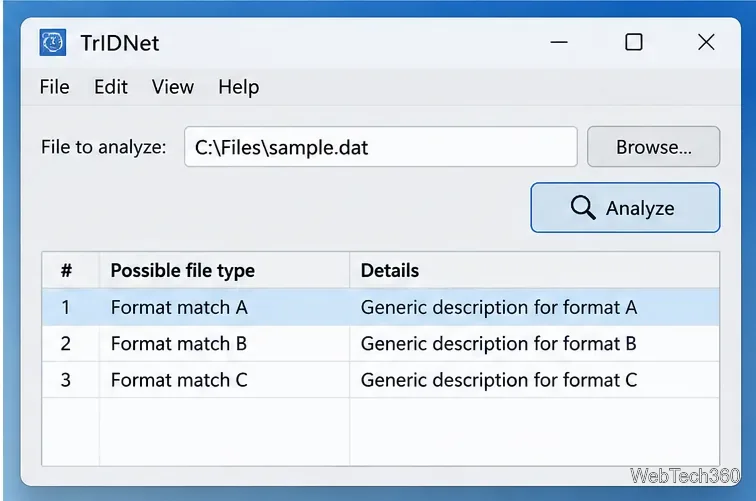The image size is (756, 501).
Task: Select the Format match C row
Action: pyautogui.click(x=380, y=380)
